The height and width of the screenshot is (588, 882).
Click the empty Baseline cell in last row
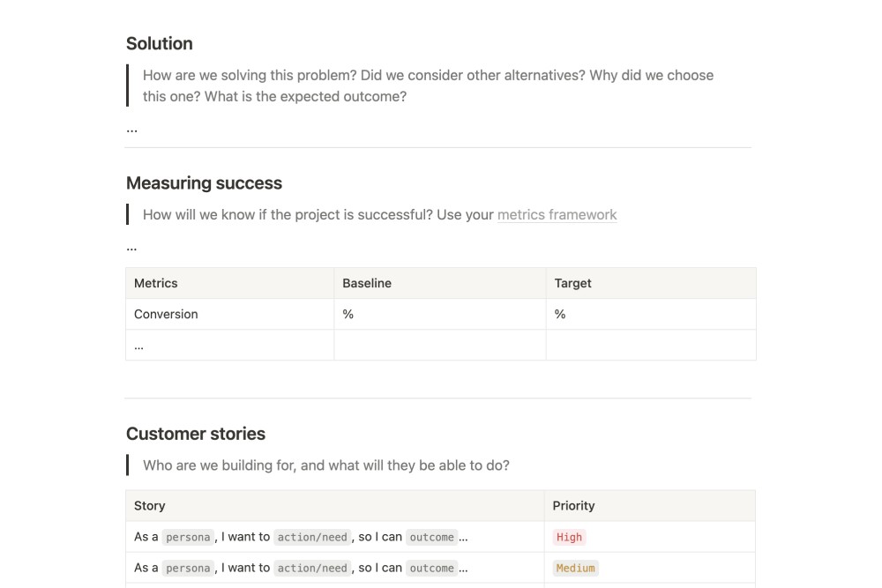[x=439, y=346]
